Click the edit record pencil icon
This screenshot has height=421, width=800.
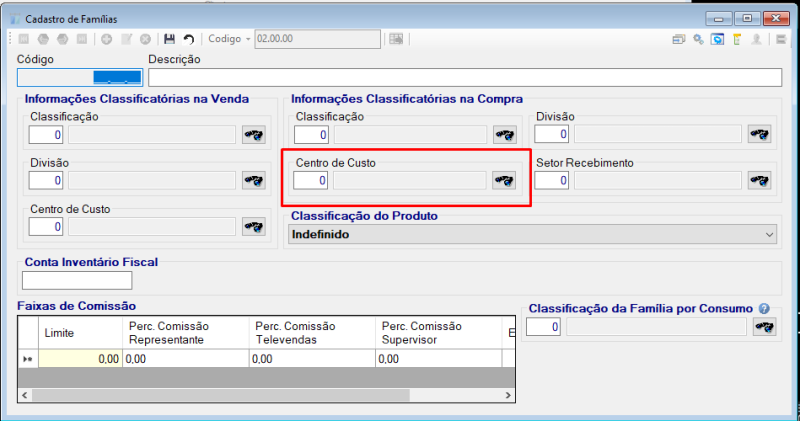pyautogui.click(x=126, y=39)
